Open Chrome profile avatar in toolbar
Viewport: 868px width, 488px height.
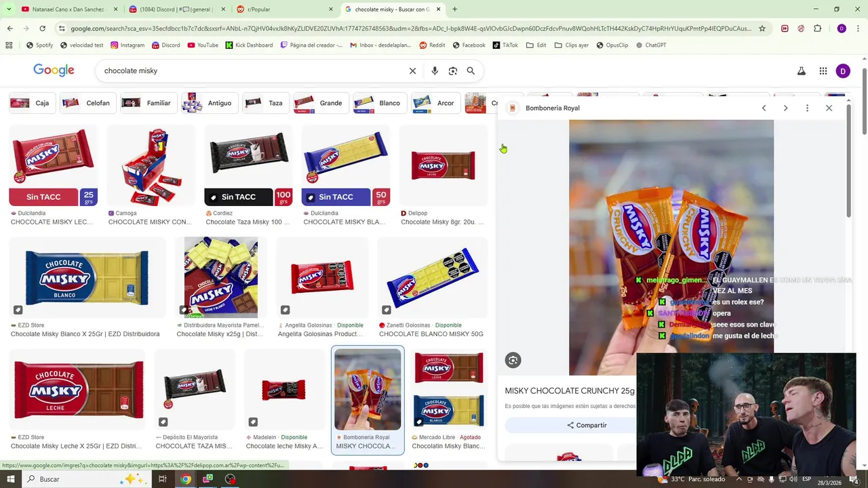click(842, 28)
